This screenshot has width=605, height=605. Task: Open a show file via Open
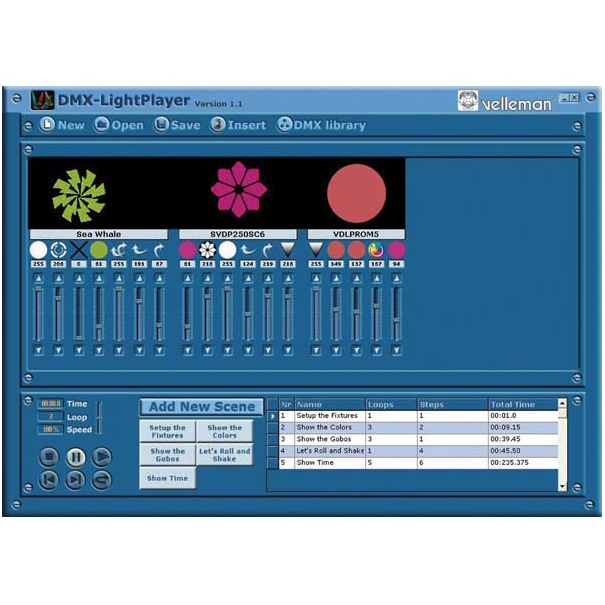119,125
